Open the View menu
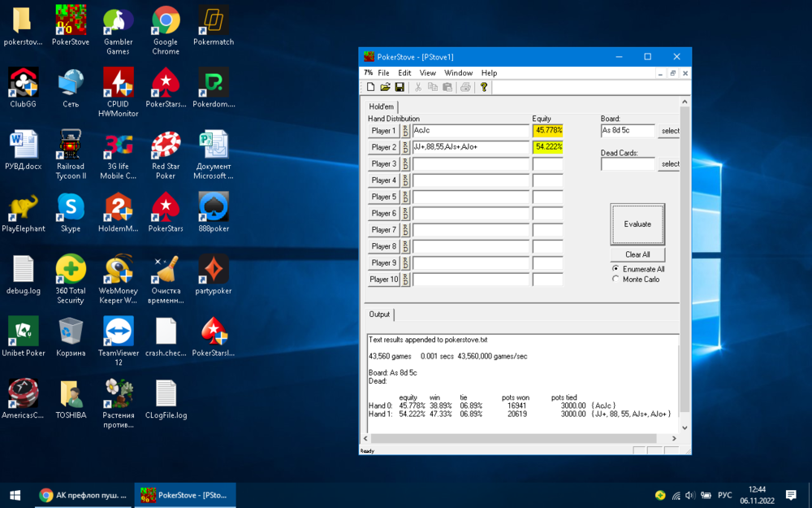 427,73
